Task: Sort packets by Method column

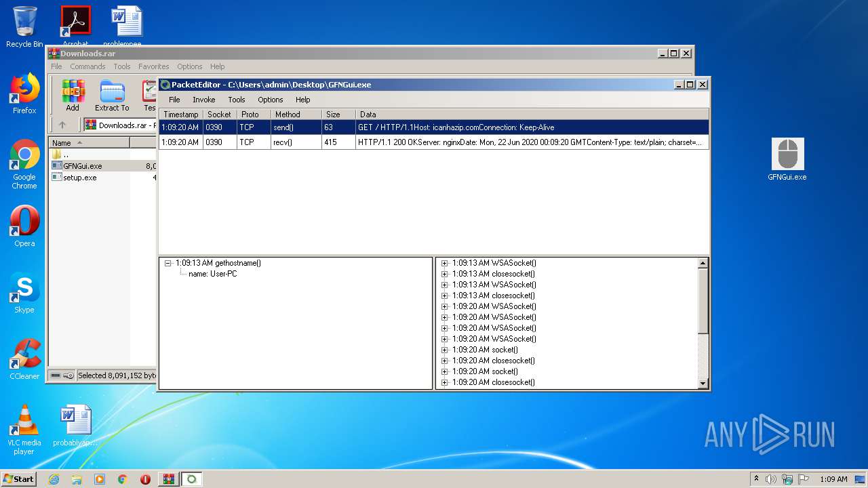Action: (296, 115)
